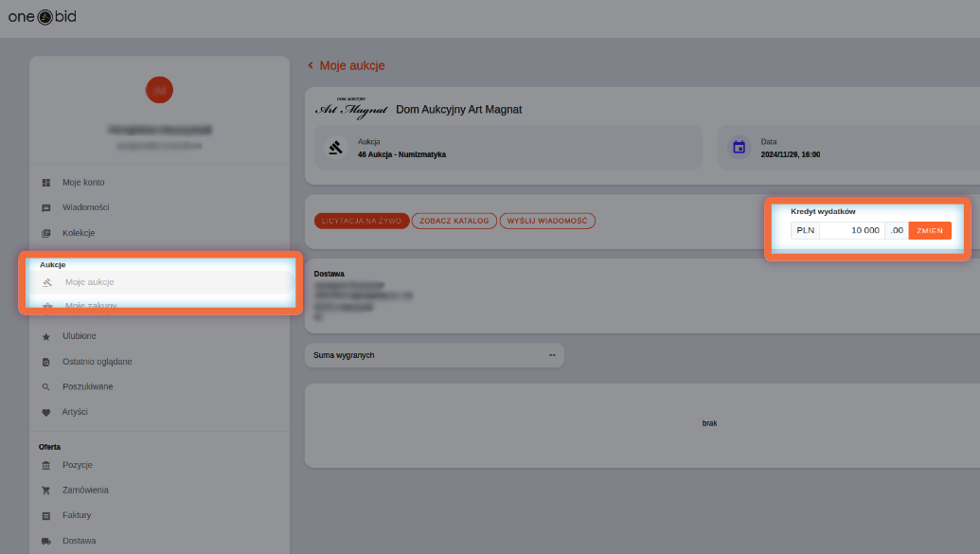Click the Kolekcje collection icon
The height and width of the screenshot is (554, 980).
pyautogui.click(x=46, y=233)
